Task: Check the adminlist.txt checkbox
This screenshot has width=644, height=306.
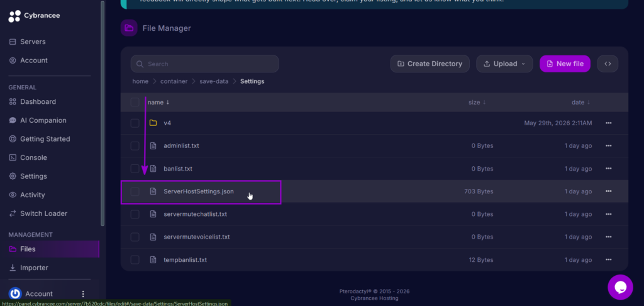Action: (135, 145)
